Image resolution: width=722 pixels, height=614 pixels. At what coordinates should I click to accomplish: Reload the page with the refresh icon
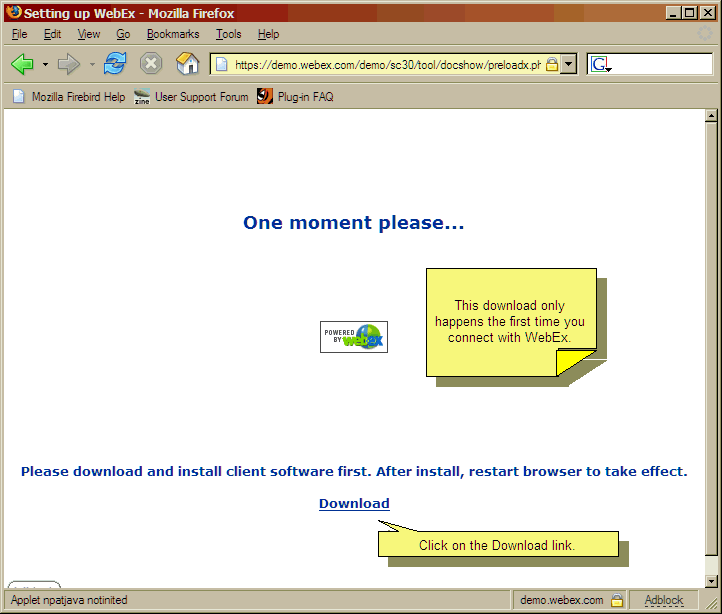pyautogui.click(x=115, y=64)
